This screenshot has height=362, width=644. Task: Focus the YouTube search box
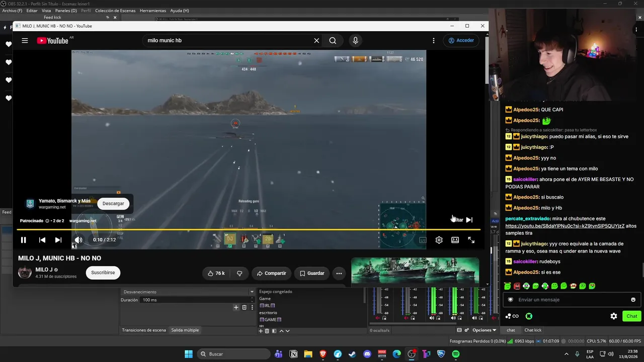point(227,41)
